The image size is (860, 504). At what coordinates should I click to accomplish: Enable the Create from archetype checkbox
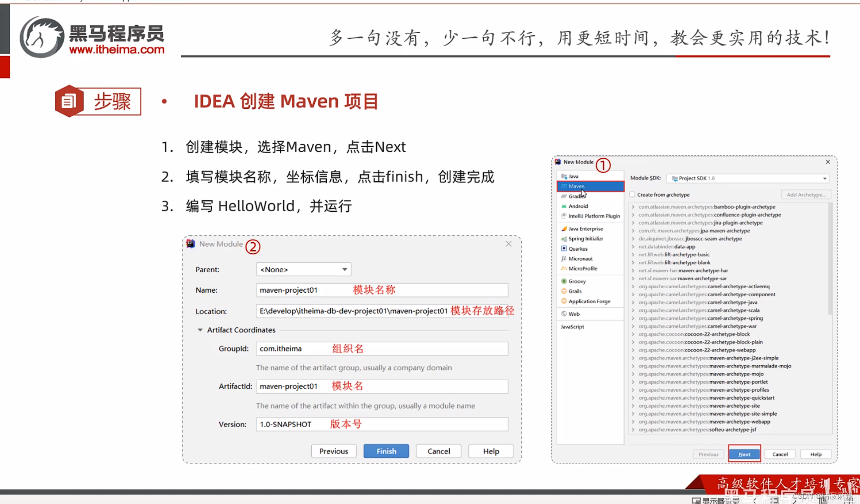[x=632, y=194]
